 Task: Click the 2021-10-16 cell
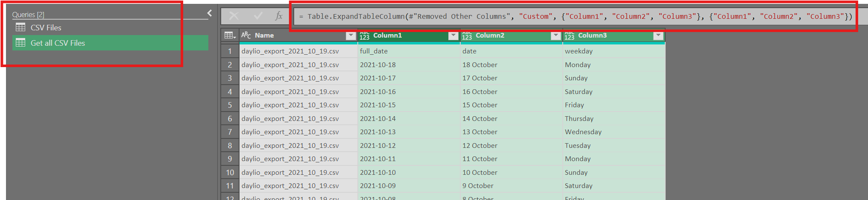click(409, 92)
